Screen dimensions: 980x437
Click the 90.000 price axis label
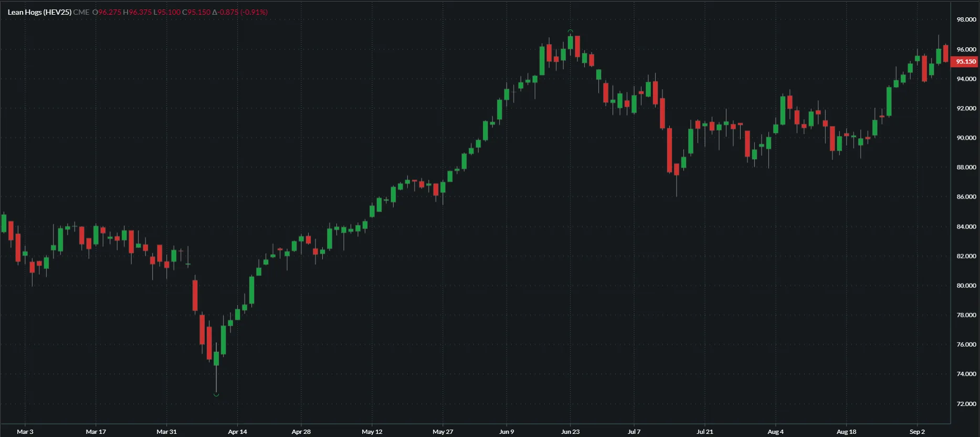[966, 138]
